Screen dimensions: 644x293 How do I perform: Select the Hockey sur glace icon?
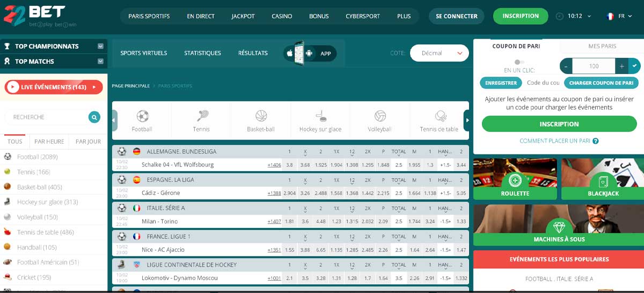point(320,116)
